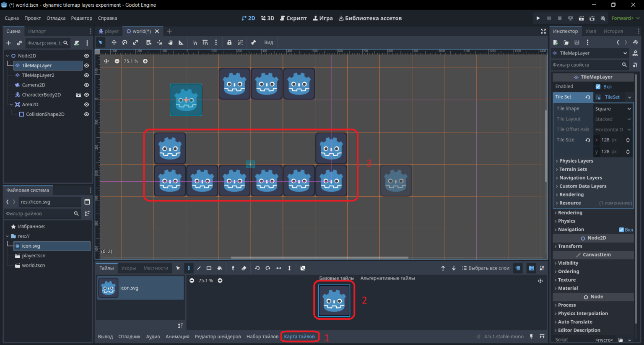
Task: Select the tile Paint pencil tool
Action: pos(189,268)
